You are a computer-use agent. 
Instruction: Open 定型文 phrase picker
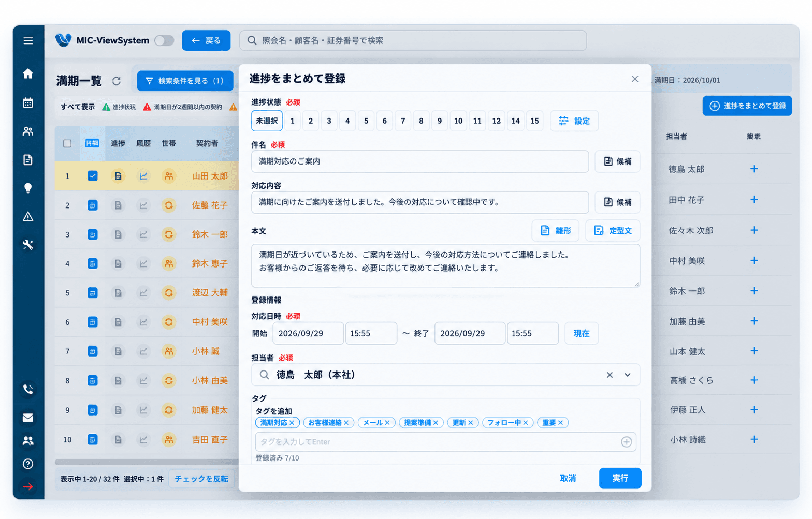[x=613, y=231]
